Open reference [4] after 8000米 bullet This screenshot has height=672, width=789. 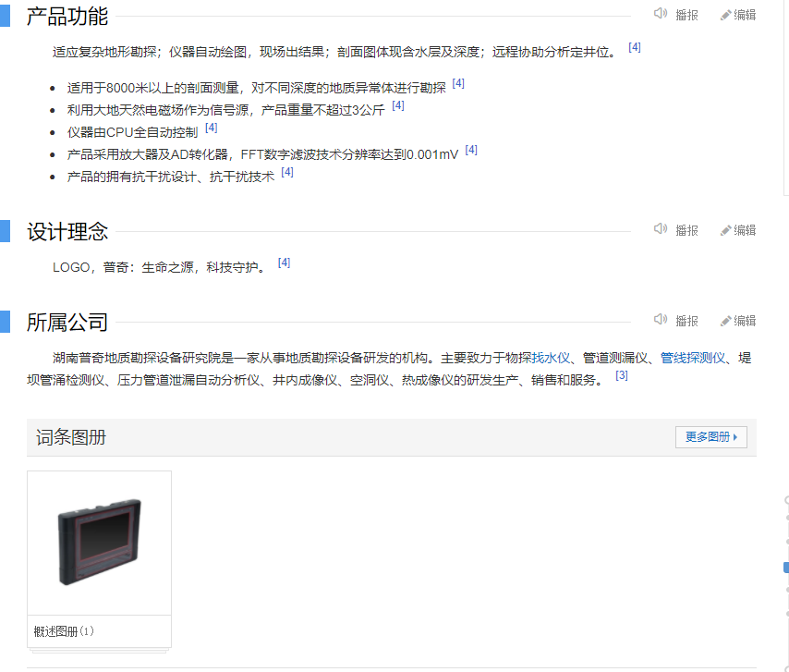pyautogui.click(x=458, y=83)
